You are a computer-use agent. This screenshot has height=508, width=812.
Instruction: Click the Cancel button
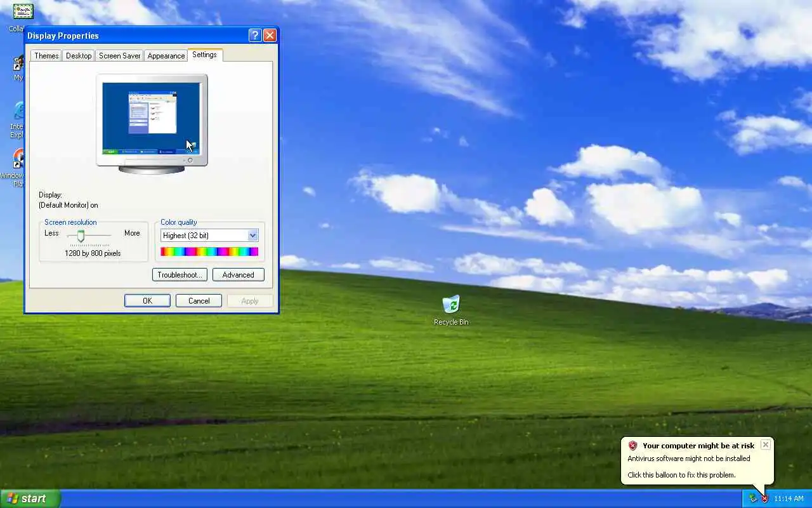(x=199, y=301)
